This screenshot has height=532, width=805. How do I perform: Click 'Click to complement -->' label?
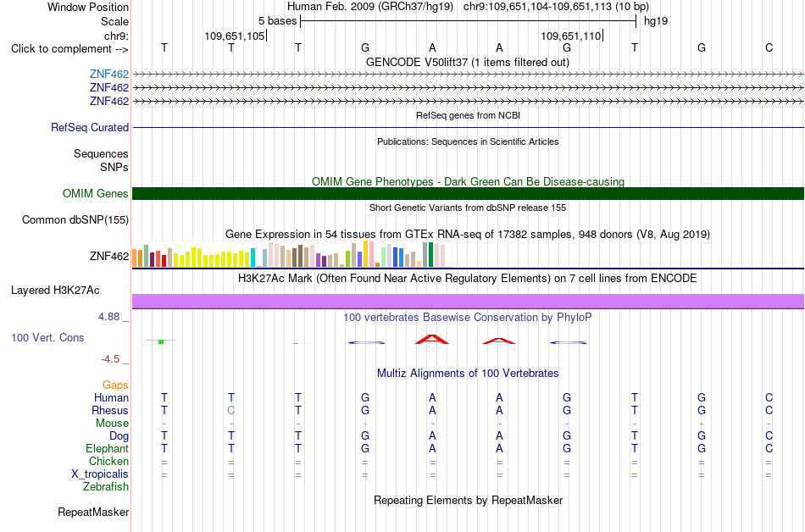pos(69,49)
